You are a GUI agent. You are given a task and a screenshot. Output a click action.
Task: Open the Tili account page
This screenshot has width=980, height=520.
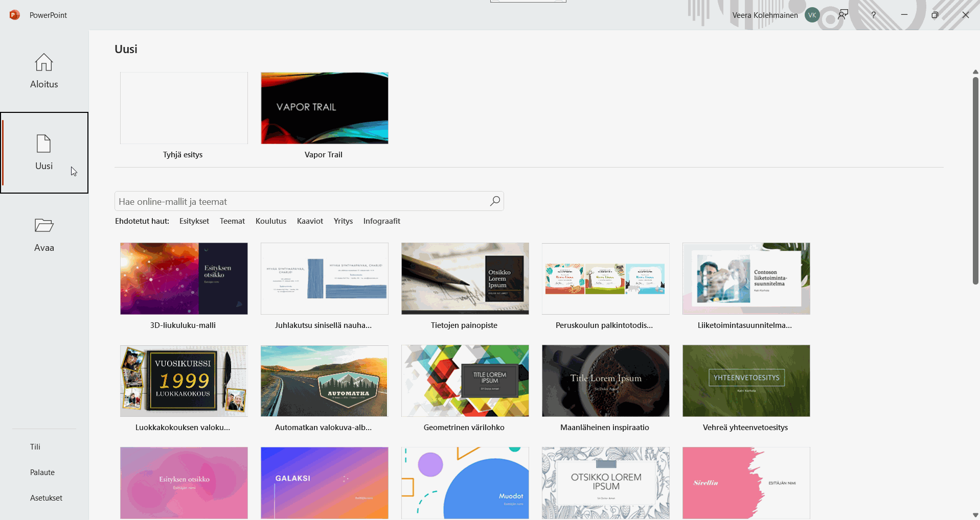(35, 446)
